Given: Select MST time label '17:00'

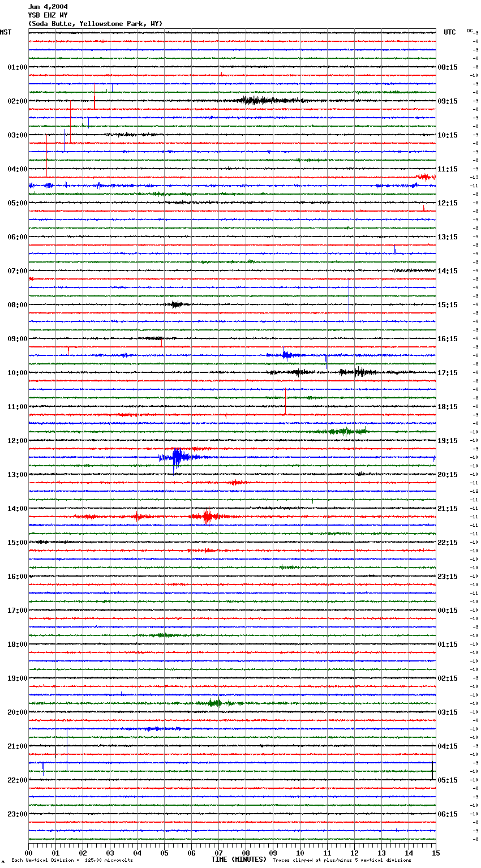Looking at the screenshot, I should pyautogui.click(x=18, y=611).
